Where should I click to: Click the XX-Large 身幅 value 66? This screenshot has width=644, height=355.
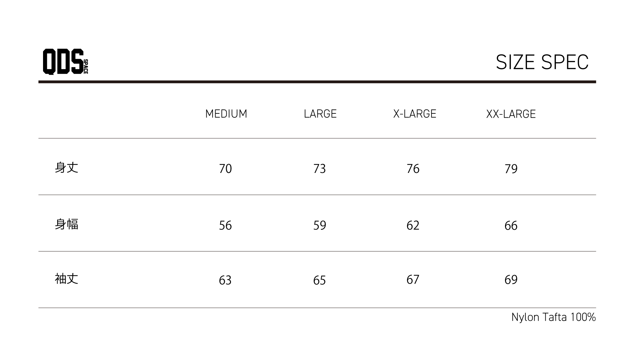coord(511,225)
